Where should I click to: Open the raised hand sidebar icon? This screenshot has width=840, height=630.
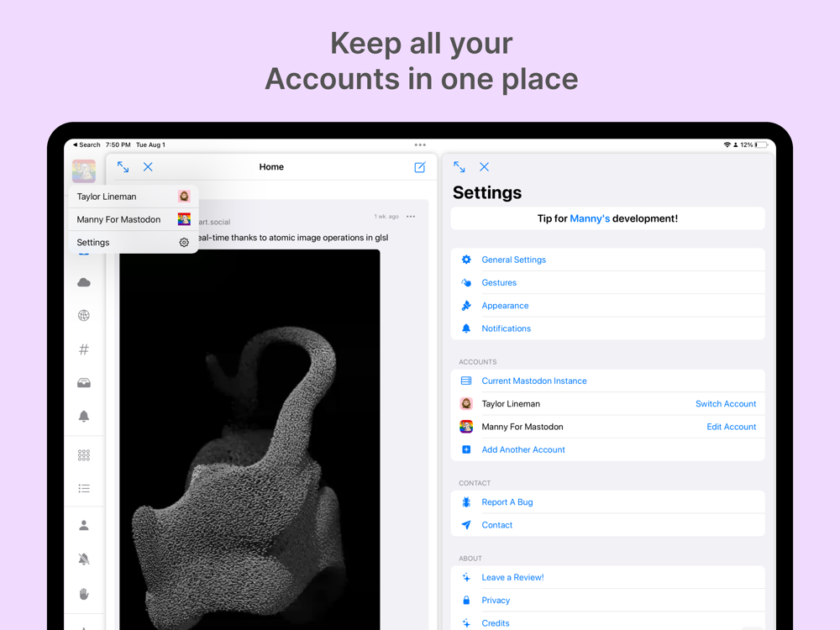tap(83, 594)
